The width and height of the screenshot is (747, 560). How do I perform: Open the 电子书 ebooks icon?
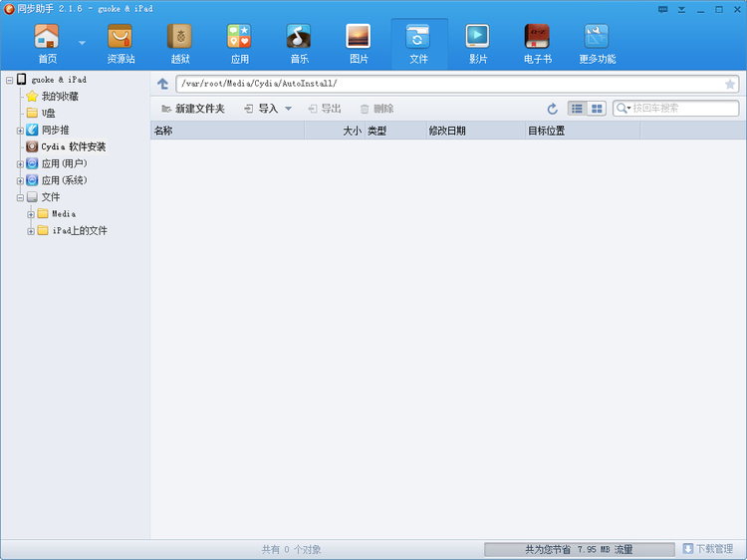pyautogui.click(x=538, y=44)
